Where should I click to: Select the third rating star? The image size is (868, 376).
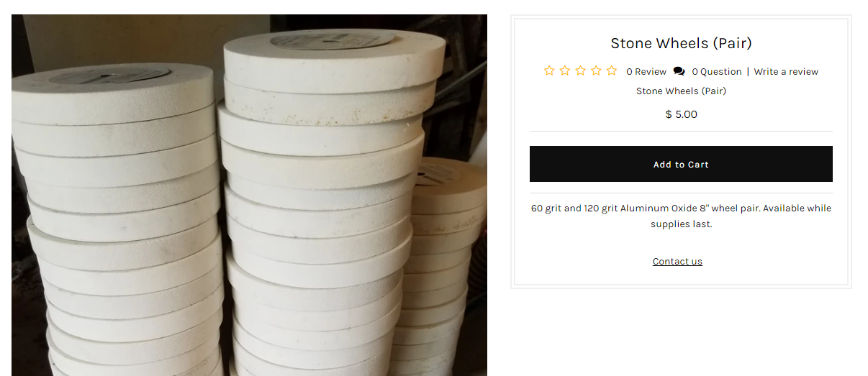click(x=580, y=70)
